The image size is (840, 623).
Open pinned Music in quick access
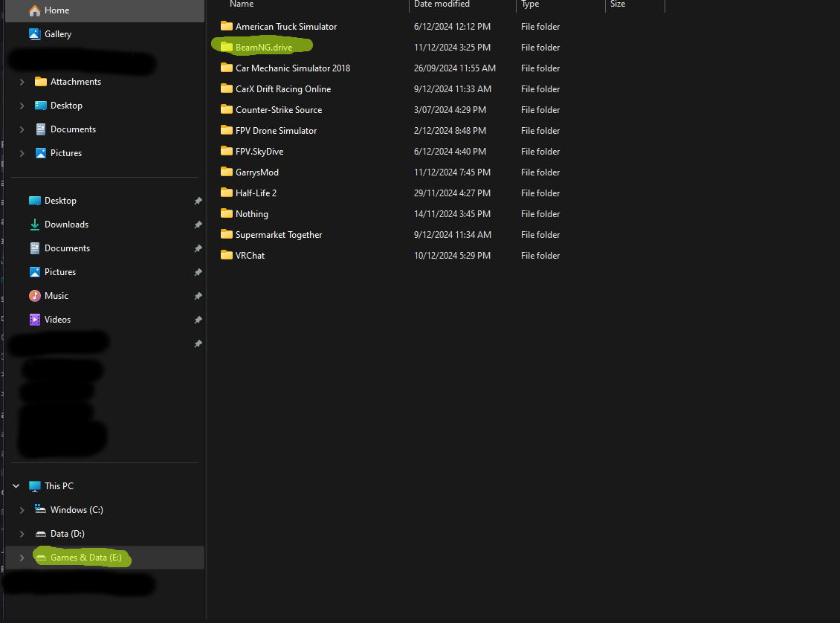pyautogui.click(x=56, y=296)
